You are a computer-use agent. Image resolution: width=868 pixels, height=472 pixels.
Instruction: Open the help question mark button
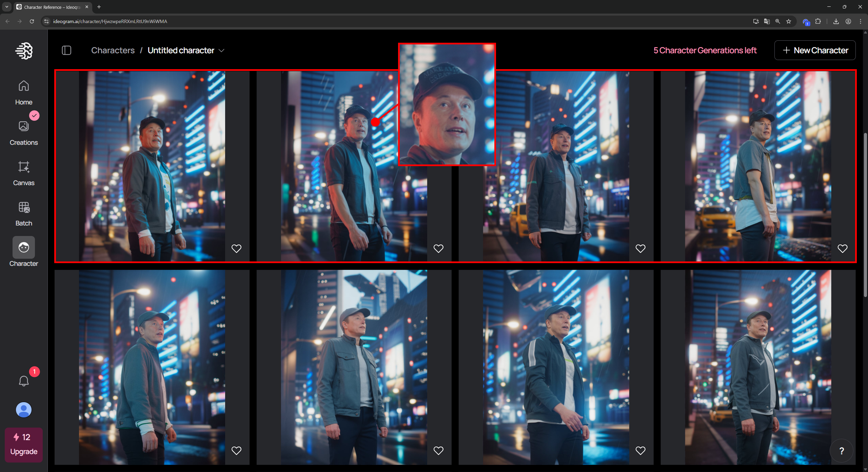pyautogui.click(x=841, y=451)
